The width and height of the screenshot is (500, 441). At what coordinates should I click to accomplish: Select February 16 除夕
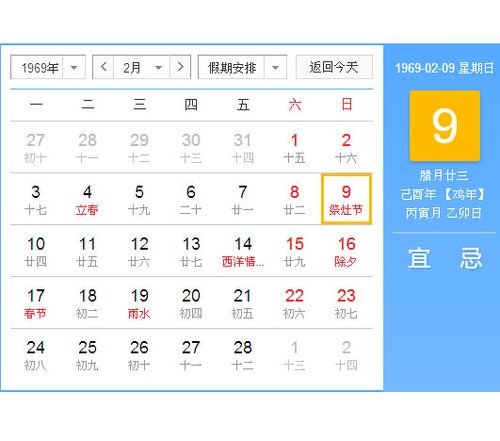(346, 251)
